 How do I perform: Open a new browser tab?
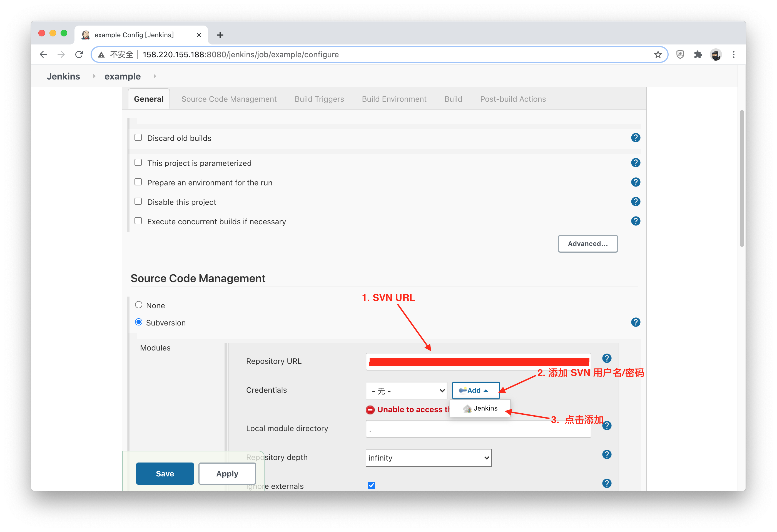coord(220,35)
